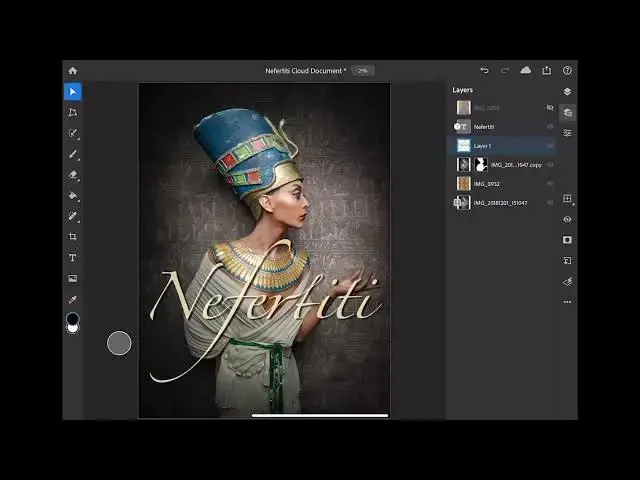Screen dimensions: 640x480
Task: Open the three-dot layer actions menu
Action: click(567, 302)
